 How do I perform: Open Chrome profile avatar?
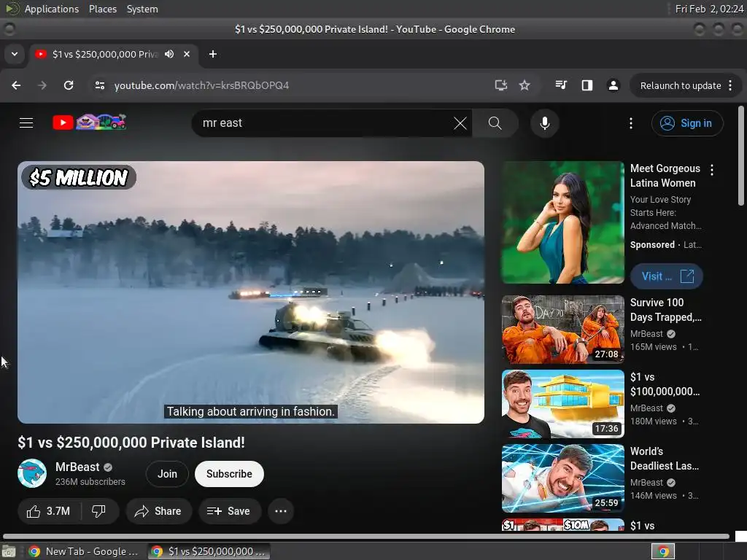(x=613, y=85)
